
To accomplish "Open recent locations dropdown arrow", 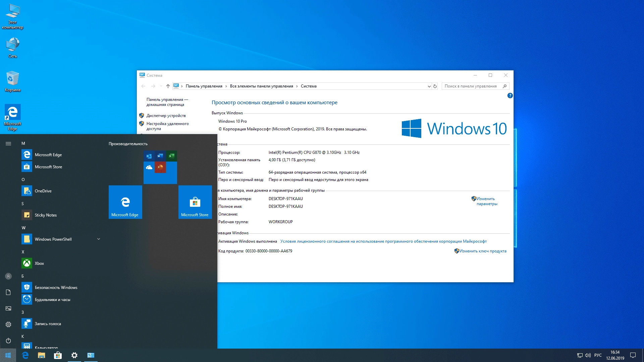I will point(161,86).
